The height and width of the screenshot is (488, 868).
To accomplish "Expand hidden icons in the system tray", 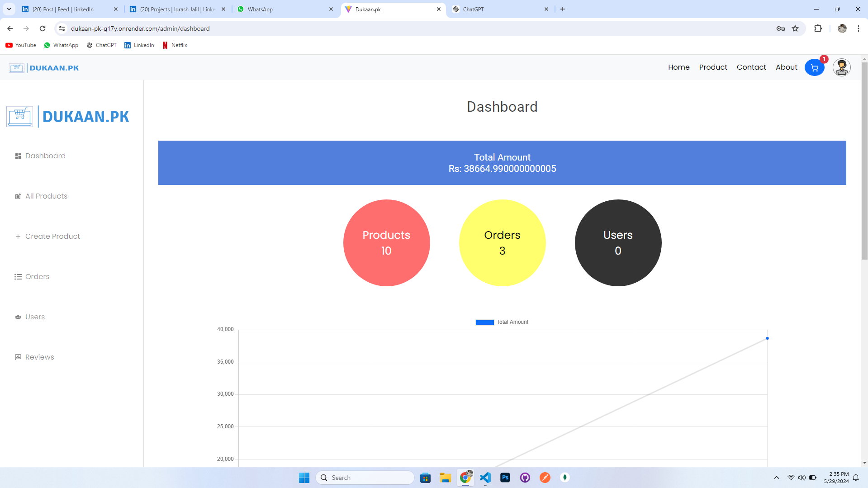I will (776, 477).
